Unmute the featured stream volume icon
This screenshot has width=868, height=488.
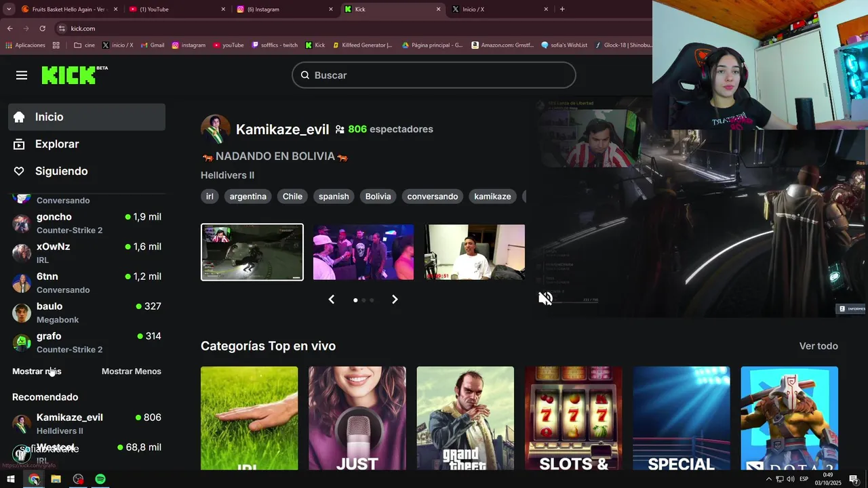[x=545, y=298]
